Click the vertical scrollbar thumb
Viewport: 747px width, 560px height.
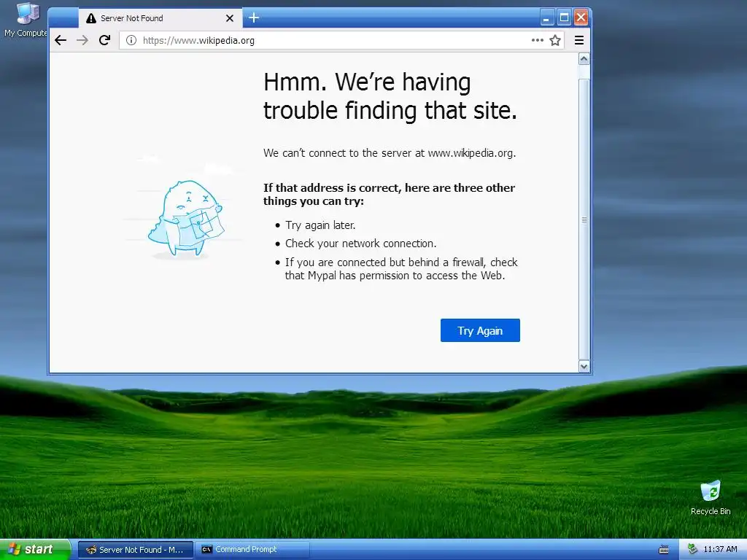584,219
